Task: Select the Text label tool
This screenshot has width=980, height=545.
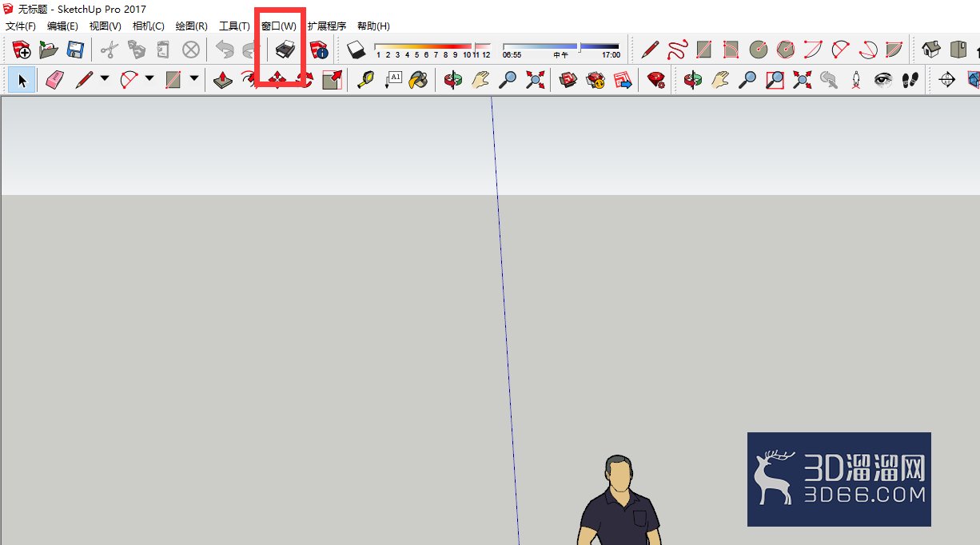Action: 392,80
